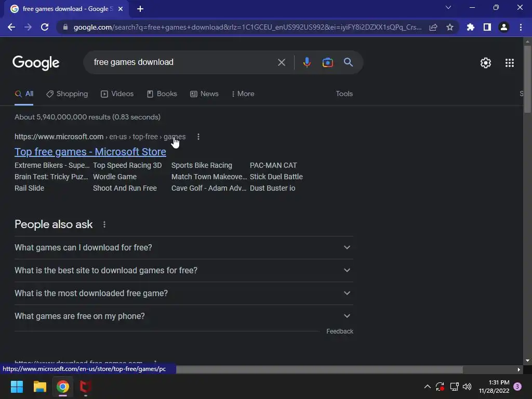Open the Chrome profile avatar
Image resolution: width=532 pixels, height=399 pixels.
pyautogui.click(x=504, y=27)
